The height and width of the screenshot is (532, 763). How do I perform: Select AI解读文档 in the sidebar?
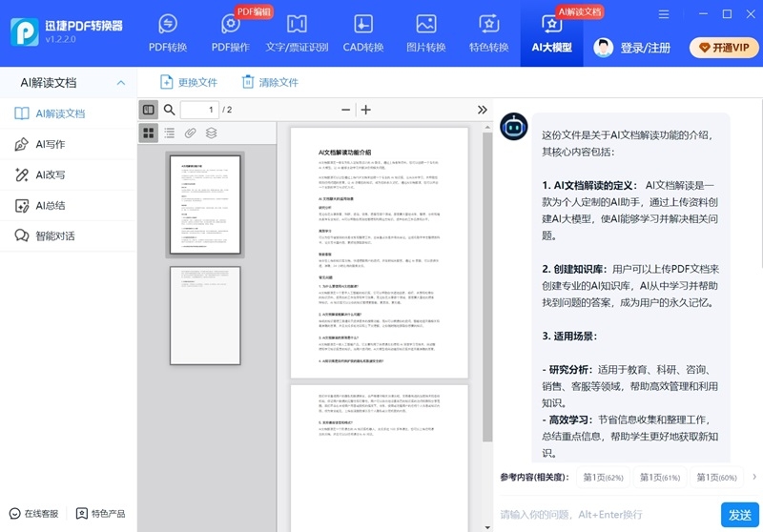(68, 113)
